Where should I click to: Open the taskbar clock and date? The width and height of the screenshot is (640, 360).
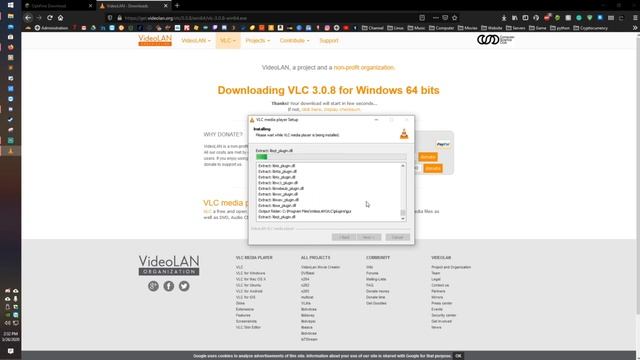[x=11, y=336]
